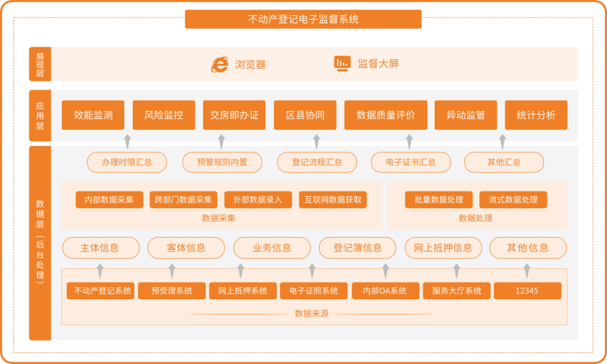Click the up arrow above 办理时限汇总
Screen dimensions: 607x364
click(128, 142)
